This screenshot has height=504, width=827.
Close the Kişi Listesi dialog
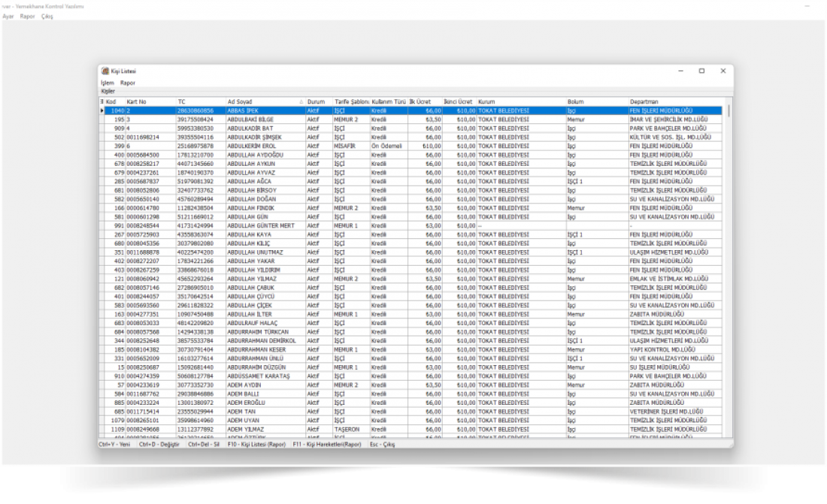(x=722, y=71)
